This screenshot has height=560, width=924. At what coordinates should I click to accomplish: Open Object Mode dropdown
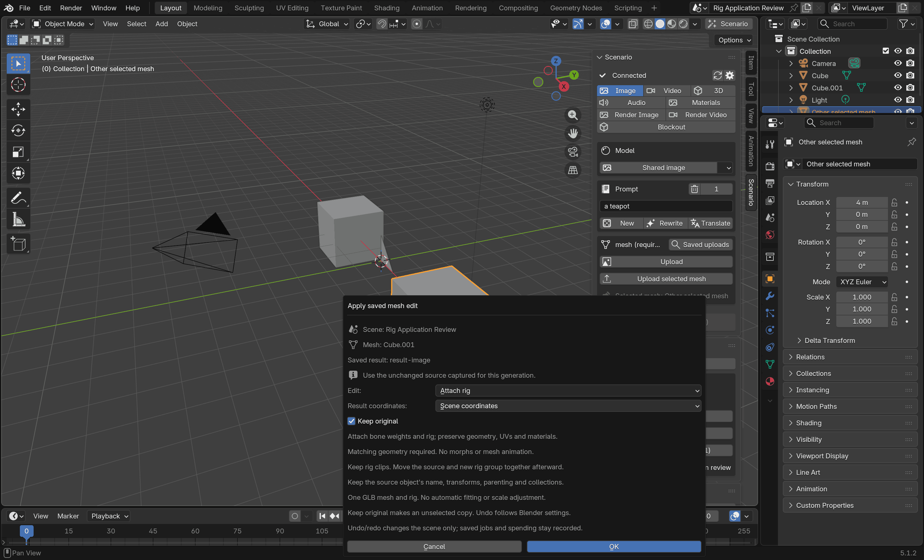click(x=62, y=24)
